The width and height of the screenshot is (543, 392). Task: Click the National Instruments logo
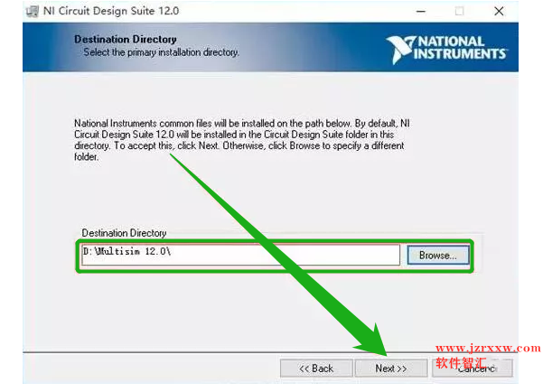(x=446, y=50)
